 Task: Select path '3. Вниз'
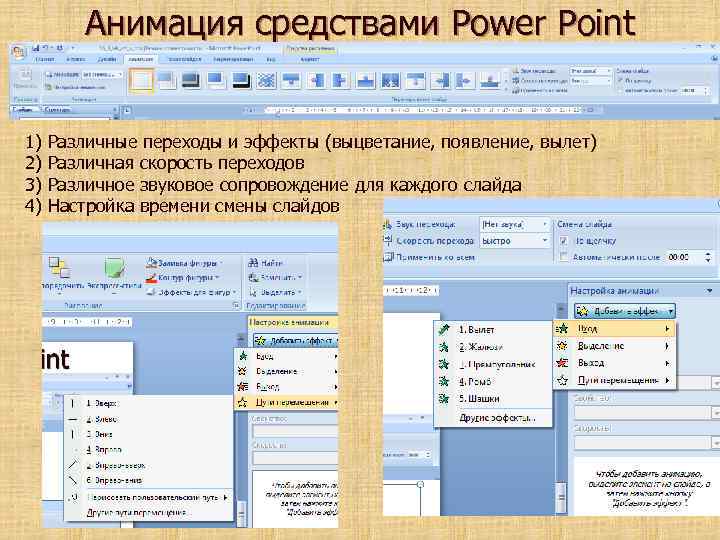pos(148,434)
